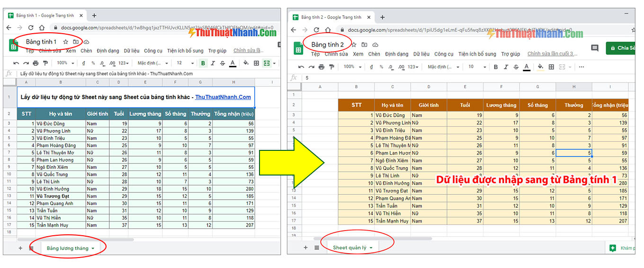Click move-to-folder icon beside Bảng tính 1
The width and height of the screenshot is (644, 268).
pos(76,42)
